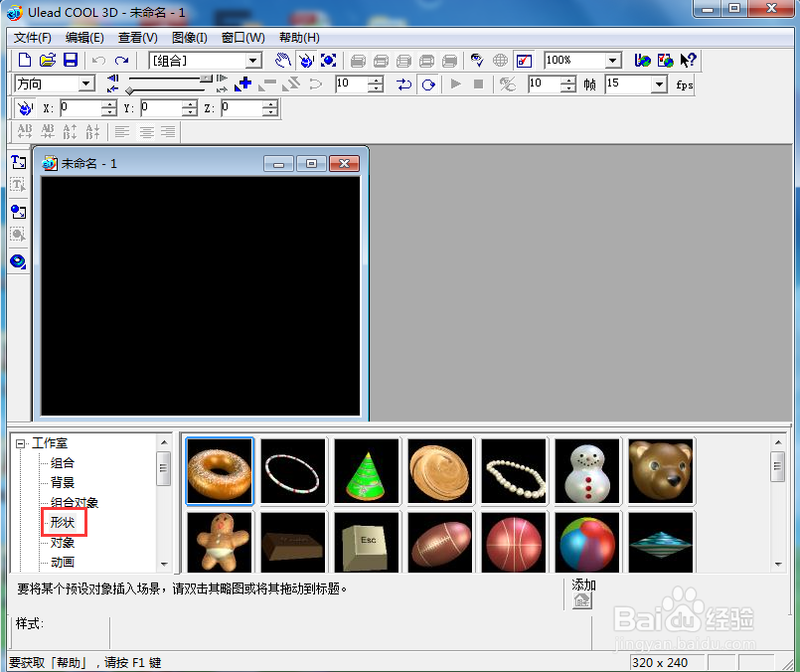Increase frame count spinner before 帧
This screenshot has width=800, height=672.
point(567,80)
